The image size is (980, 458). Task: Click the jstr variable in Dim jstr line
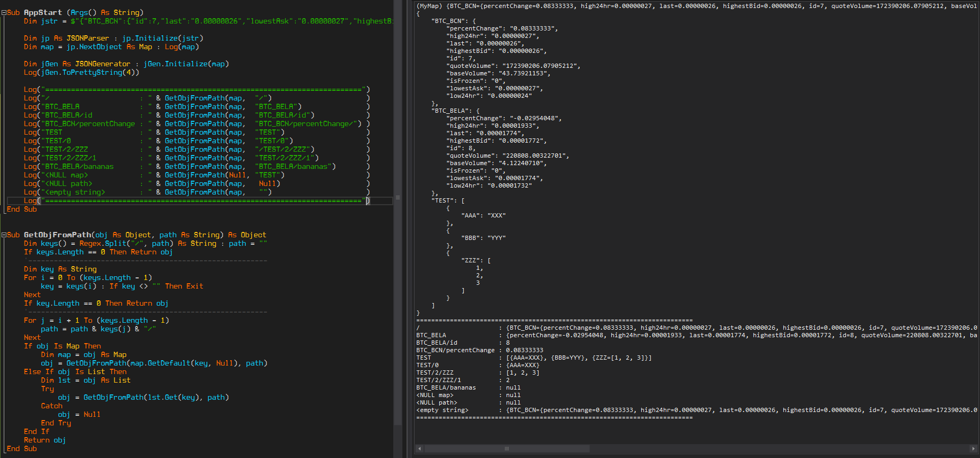click(49, 21)
